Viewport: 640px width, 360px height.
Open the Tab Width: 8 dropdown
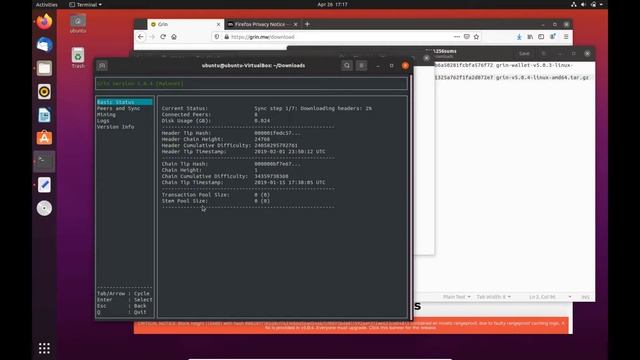point(493,297)
